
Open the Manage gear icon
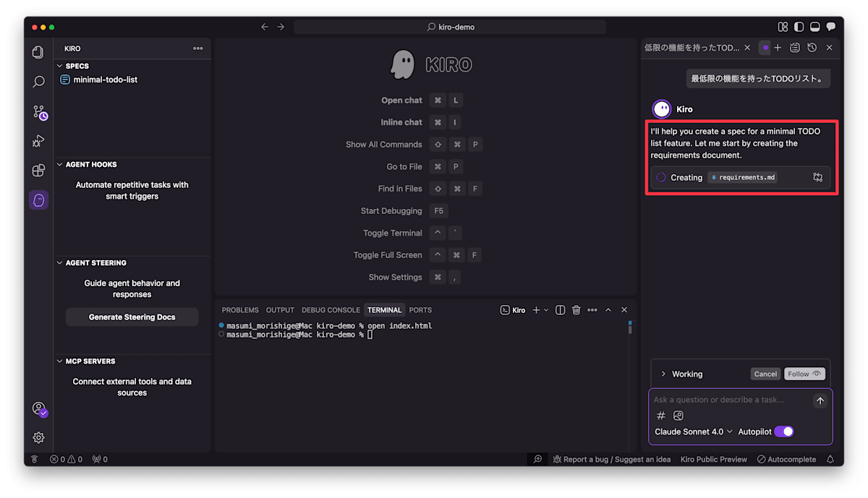coord(38,437)
